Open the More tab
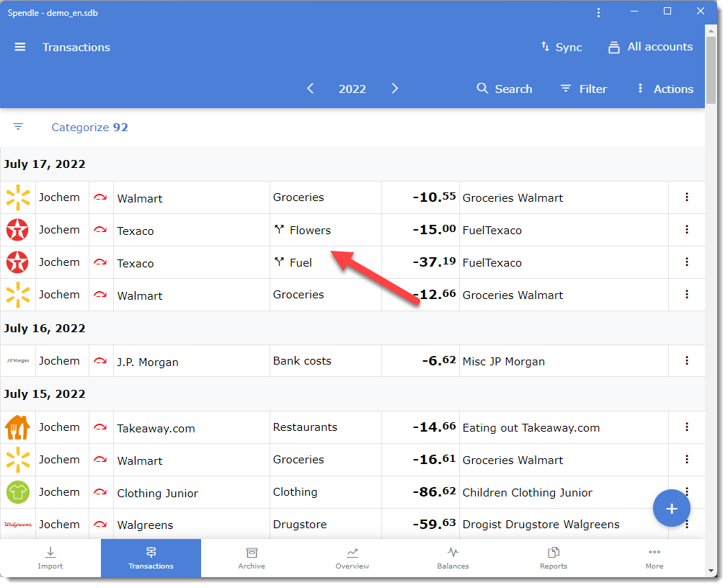This screenshot has width=728, height=588. point(654,558)
